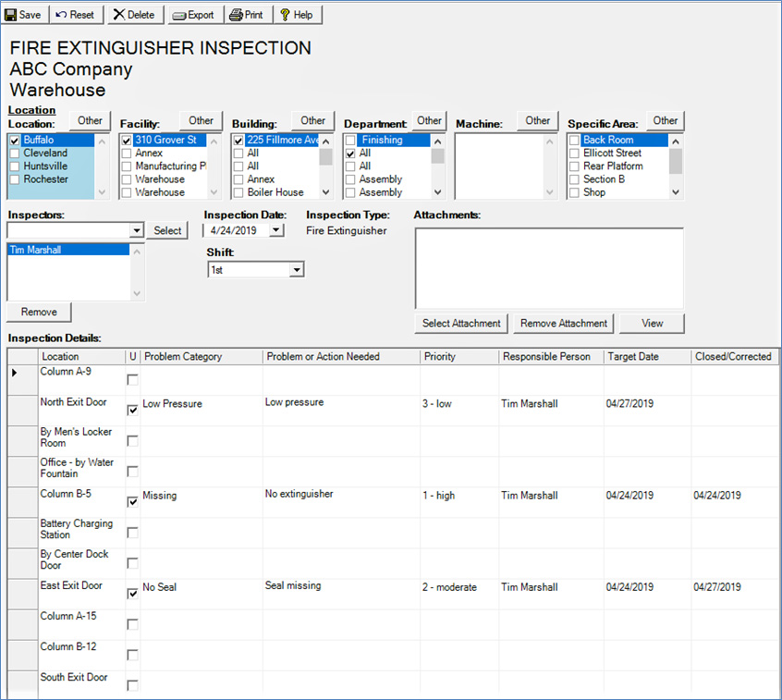Click Other button next to Facility
Image resolution: width=782 pixels, height=700 pixels.
(201, 121)
